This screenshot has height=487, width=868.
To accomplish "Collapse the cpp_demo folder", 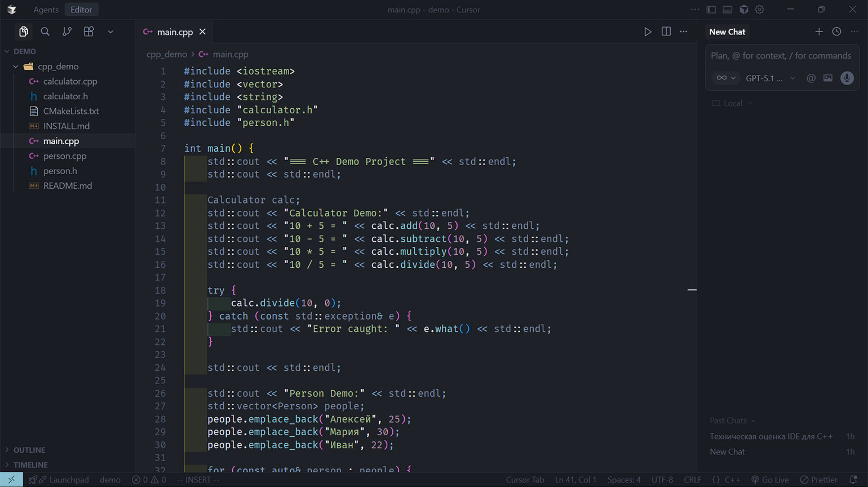I will 16,67.
